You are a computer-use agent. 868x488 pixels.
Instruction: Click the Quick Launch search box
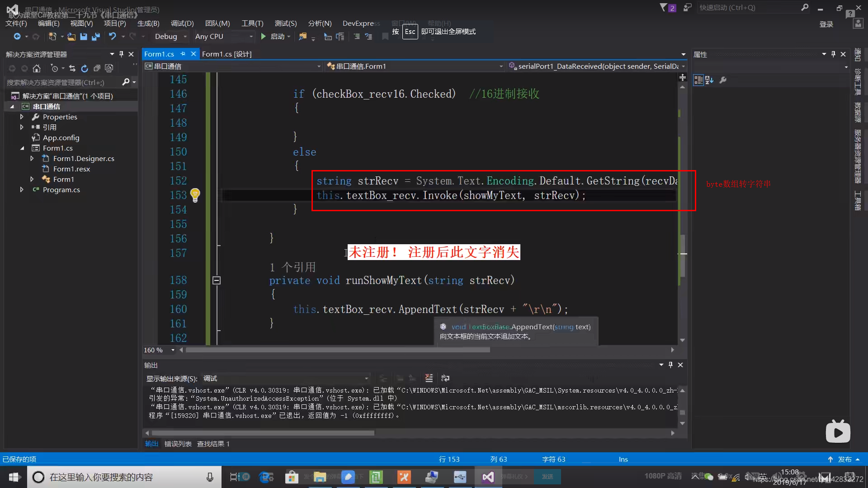click(x=754, y=8)
